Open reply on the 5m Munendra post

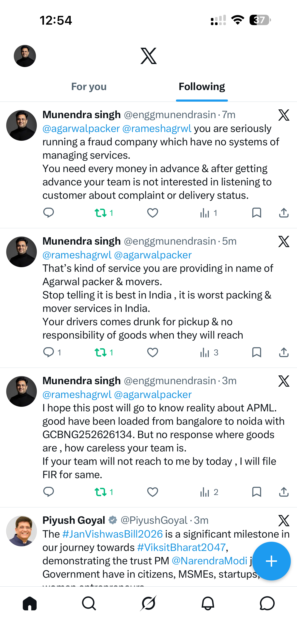(49, 352)
